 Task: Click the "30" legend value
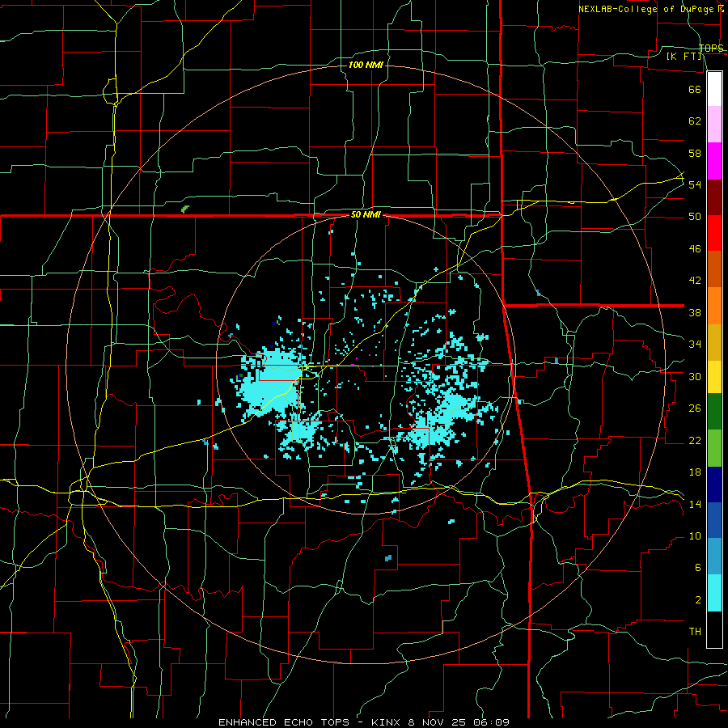coord(695,376)
